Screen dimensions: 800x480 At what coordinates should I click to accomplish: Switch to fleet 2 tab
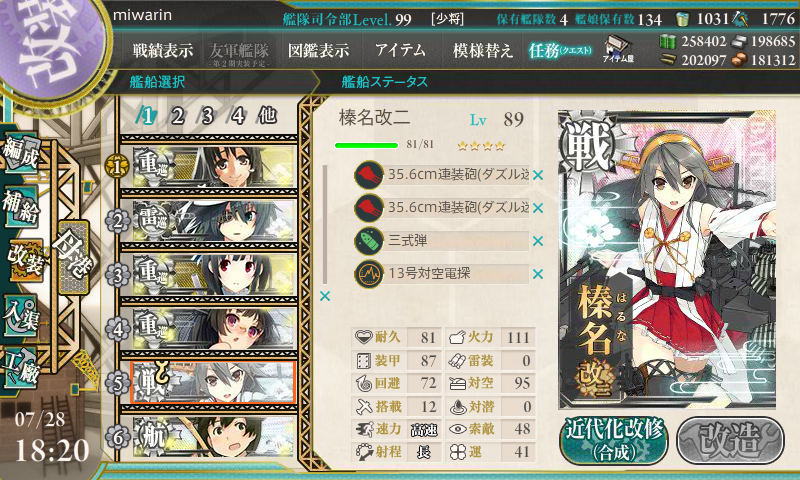click(177, 116)
